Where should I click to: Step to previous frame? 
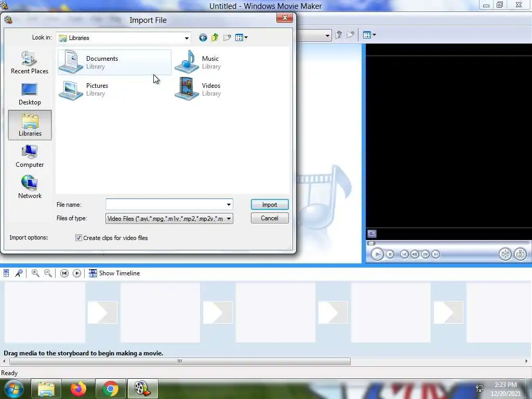point(415,254)
